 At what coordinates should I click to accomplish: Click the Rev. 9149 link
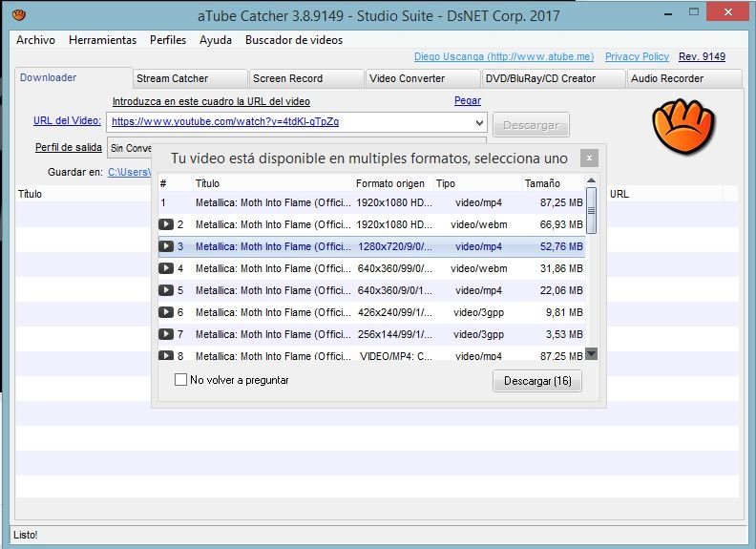coord(702,56)
